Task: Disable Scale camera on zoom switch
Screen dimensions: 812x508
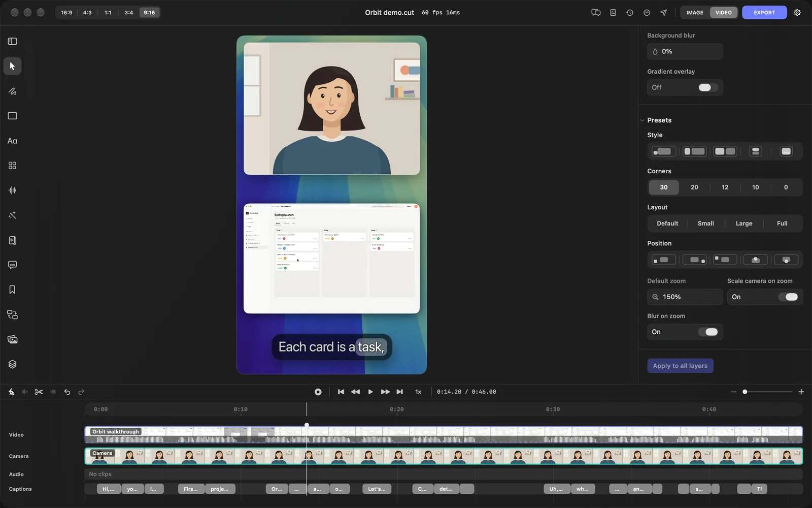Action: [x=788, y=297]
